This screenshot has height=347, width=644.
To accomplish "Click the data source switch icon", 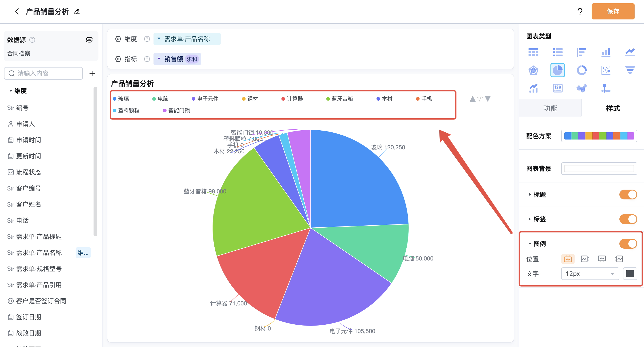I will (x=89, y=40).
